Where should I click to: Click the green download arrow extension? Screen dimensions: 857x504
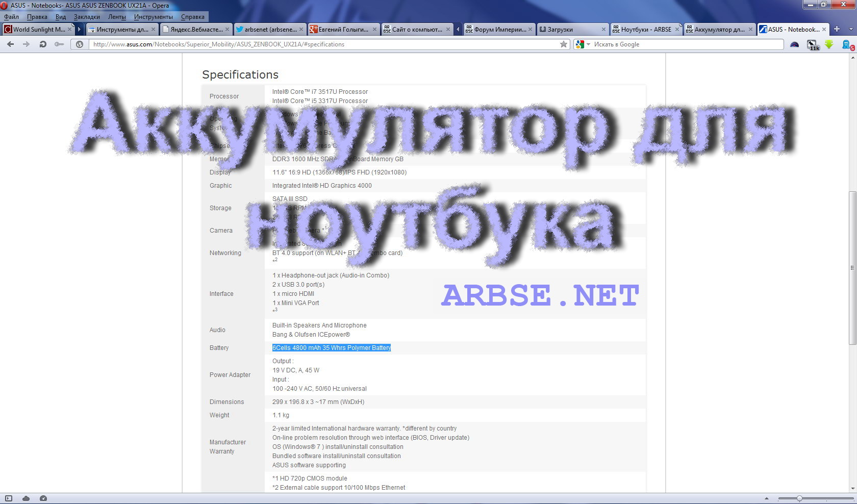pyautogui.click(x=829, y=44)
